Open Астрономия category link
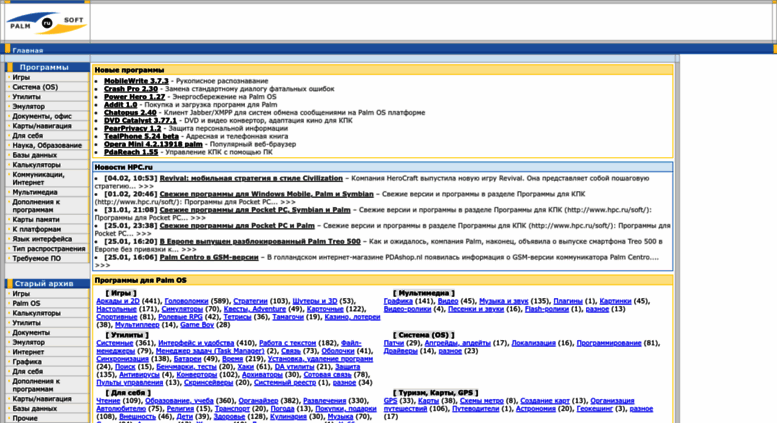777x423 pixels. pyautogui.click(x=536, y=409)
